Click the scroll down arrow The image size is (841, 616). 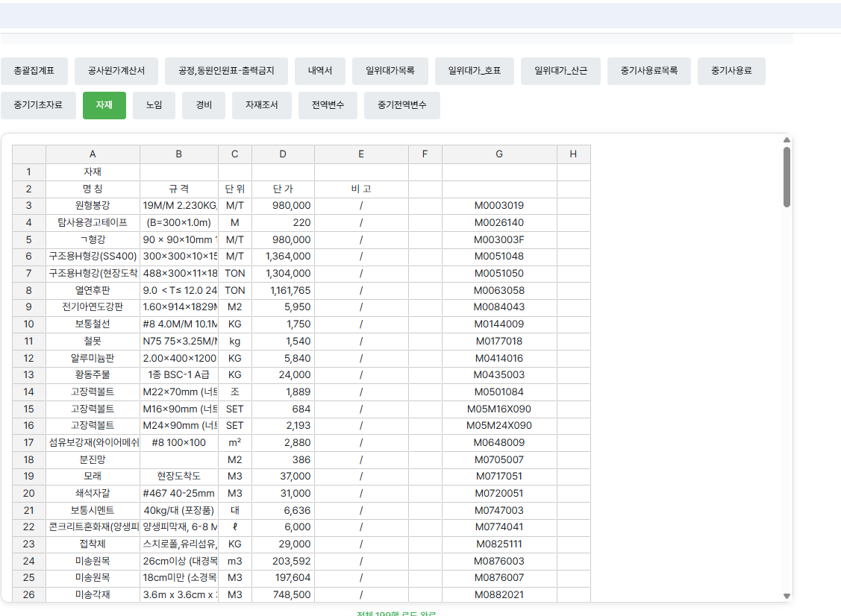[787, 596]
